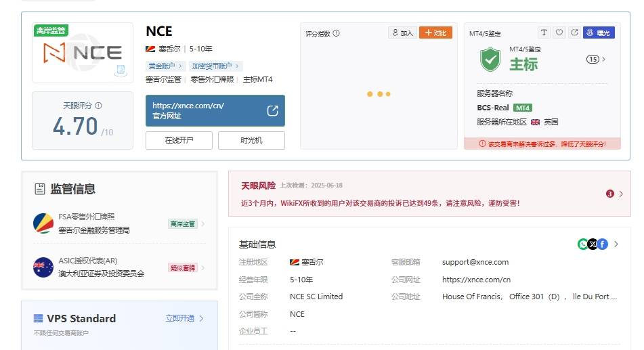644x350 pixels.
Task: Click the support@xnce.com email text
Action: click(475, 262)
